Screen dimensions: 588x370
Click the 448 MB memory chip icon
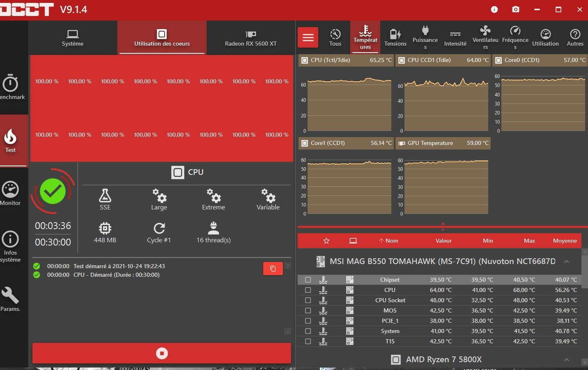click(105, 228)
